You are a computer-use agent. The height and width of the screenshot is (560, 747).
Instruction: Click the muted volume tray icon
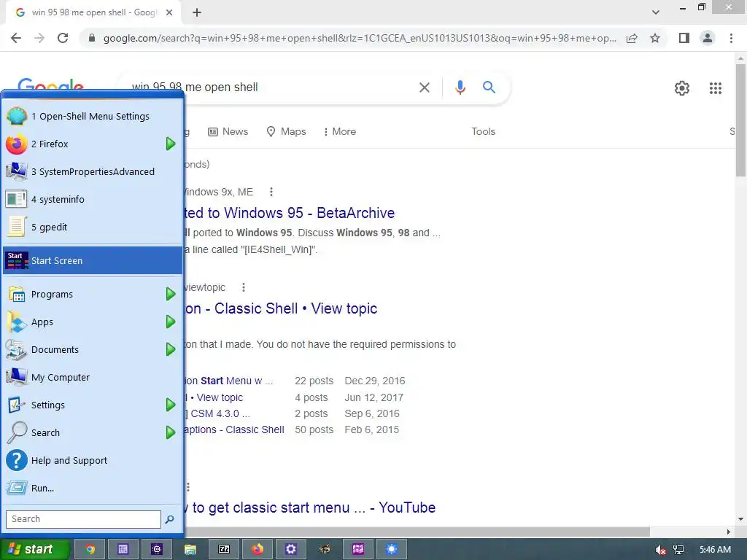point(660,550)
